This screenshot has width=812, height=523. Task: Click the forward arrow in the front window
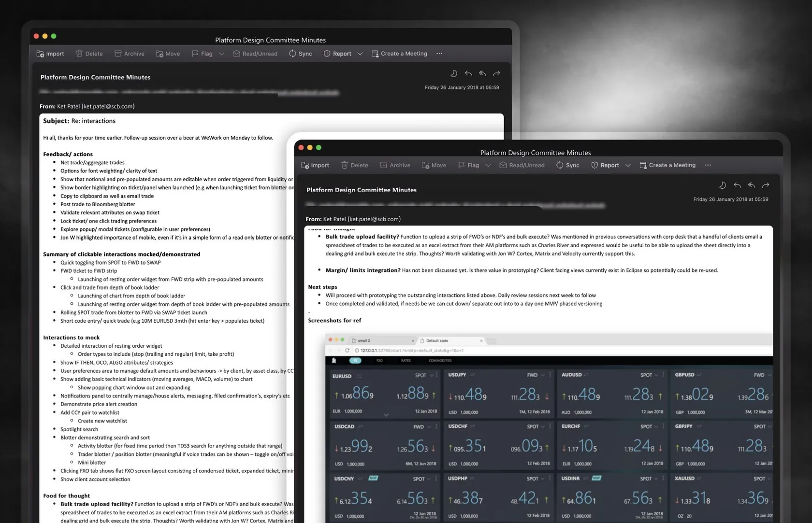click(x=766, y=185)
